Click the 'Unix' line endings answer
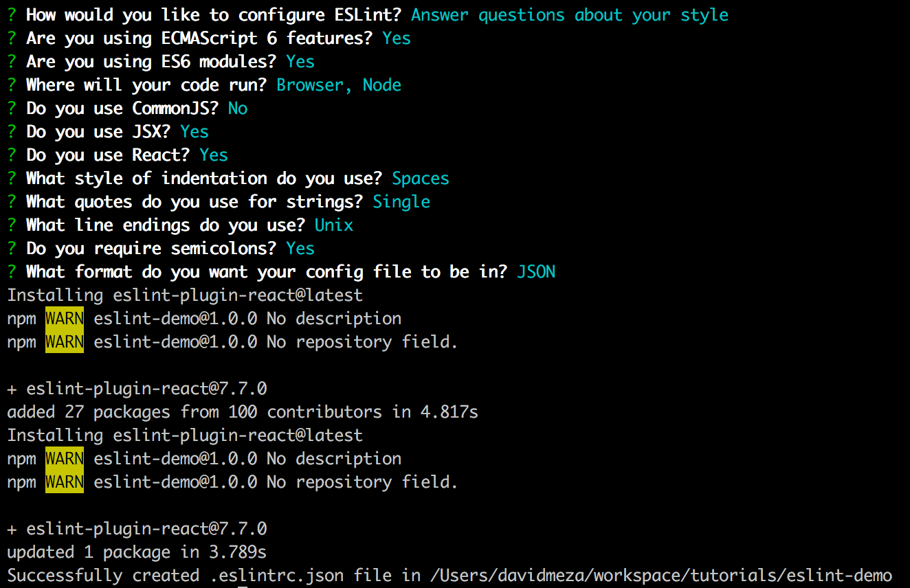 pos(334,225)
